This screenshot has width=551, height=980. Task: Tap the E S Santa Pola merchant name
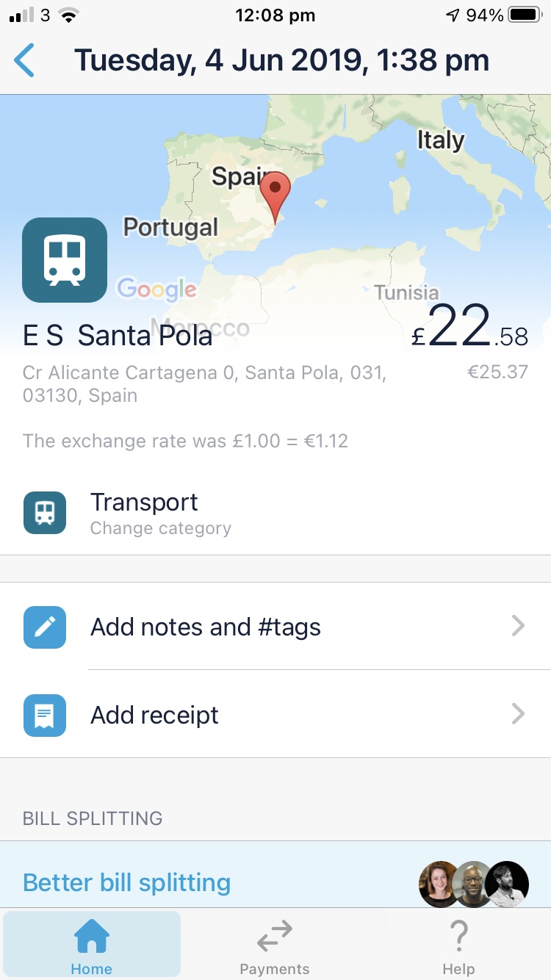pyautogui.click(x=118, y=336)
